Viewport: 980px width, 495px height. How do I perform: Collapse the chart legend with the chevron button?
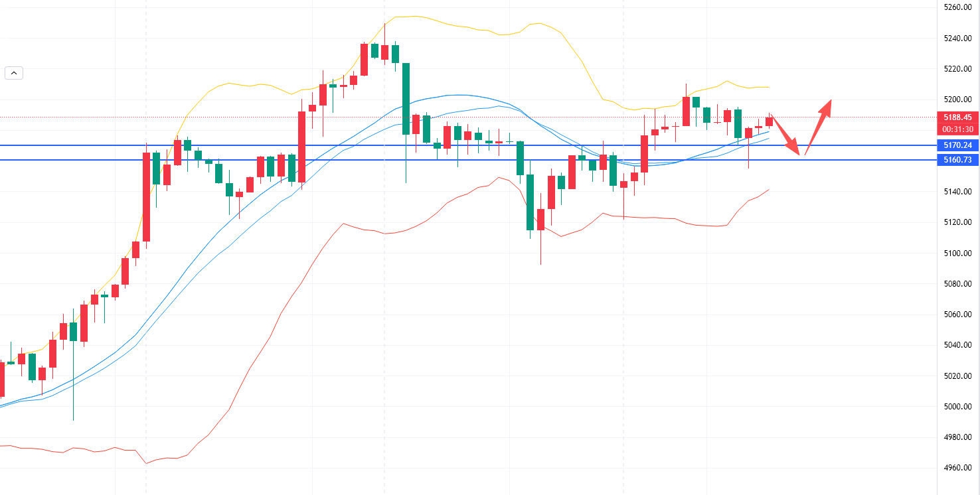(14, 73)
